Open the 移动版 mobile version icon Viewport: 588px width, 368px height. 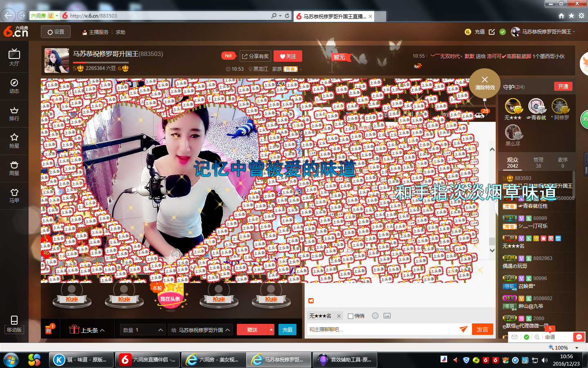(x=14, y=324)
